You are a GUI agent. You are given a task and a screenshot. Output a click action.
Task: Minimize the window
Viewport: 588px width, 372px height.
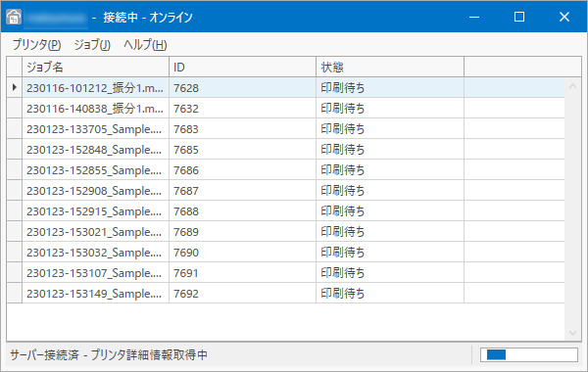tap(474, 17)
